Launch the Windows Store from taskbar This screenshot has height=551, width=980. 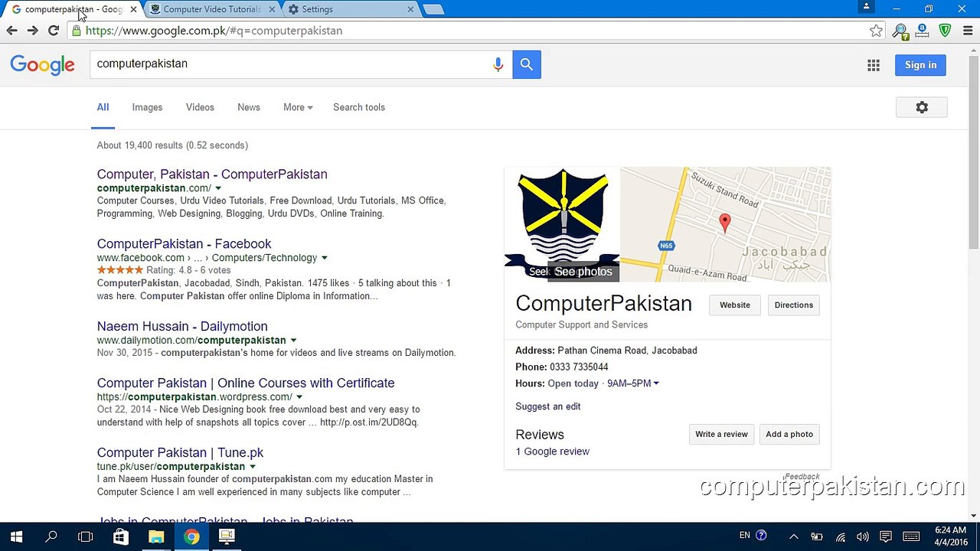(121, 536)
